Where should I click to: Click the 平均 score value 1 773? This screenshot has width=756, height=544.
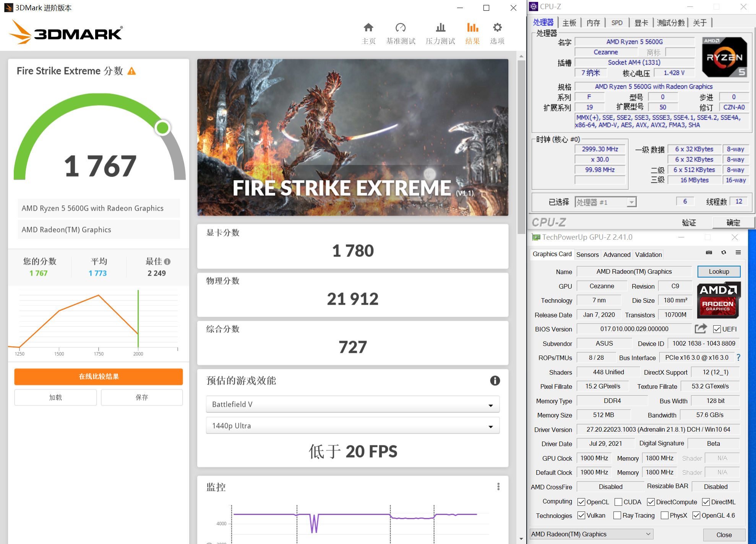click(98, 273)
